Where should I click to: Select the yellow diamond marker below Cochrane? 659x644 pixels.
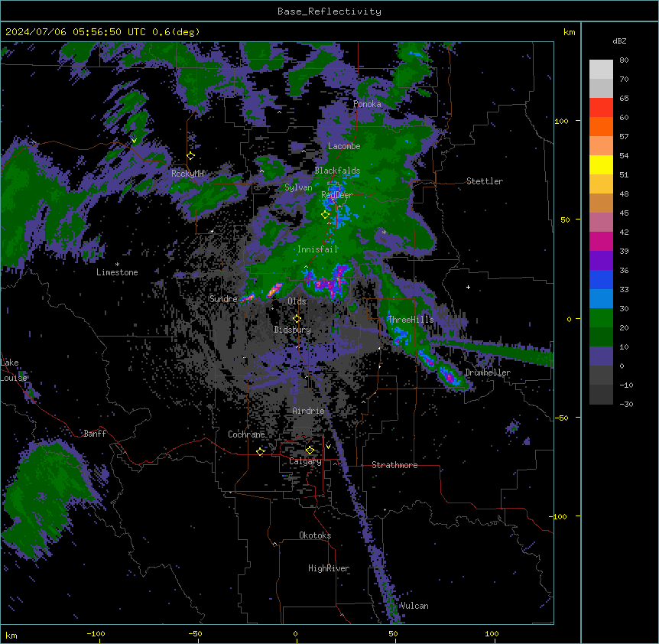coord(261,451)
